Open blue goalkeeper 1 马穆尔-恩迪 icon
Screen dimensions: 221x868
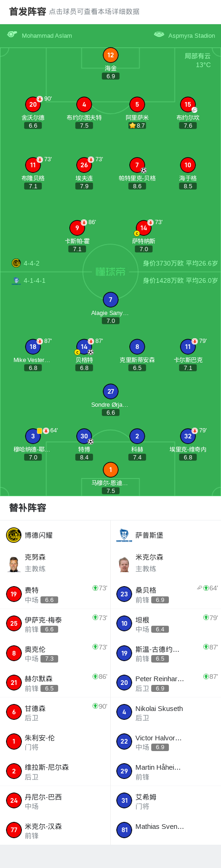tap(111, 470)
